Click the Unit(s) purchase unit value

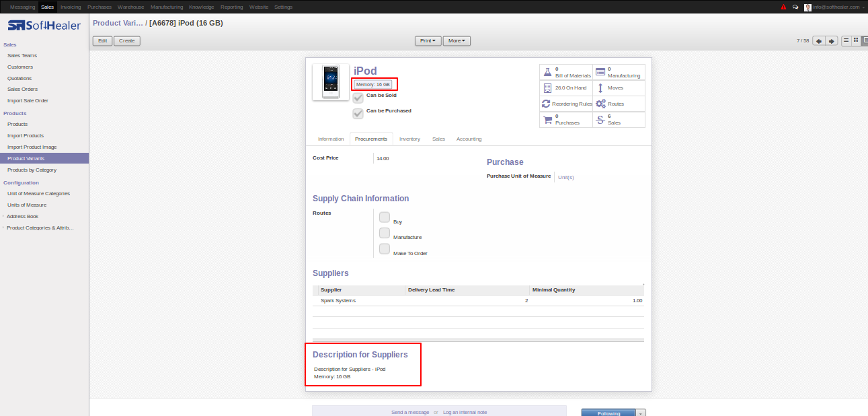[566, 177]
